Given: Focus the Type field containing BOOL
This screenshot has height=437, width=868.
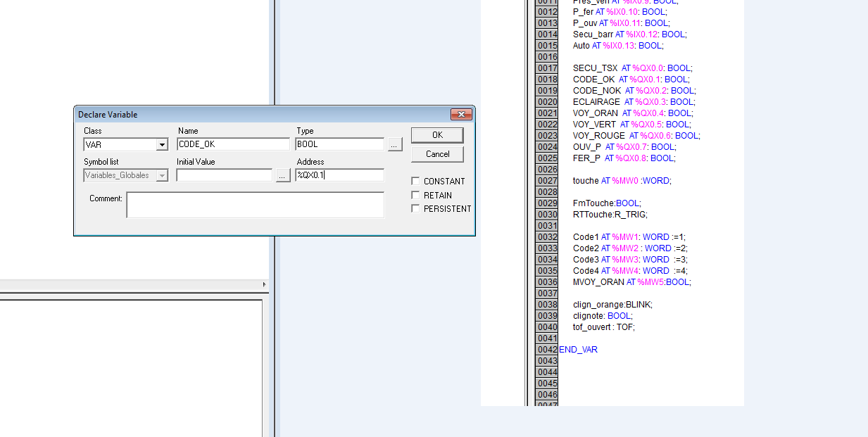Looking at the screenshot, I should coord(340,144).
